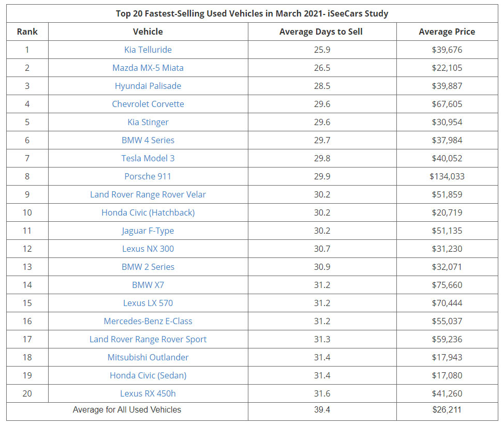The height and width of the screenshot is (426, 504).
Task: Follow the Kia Stinger link
Action: click(x=148, y=122)
